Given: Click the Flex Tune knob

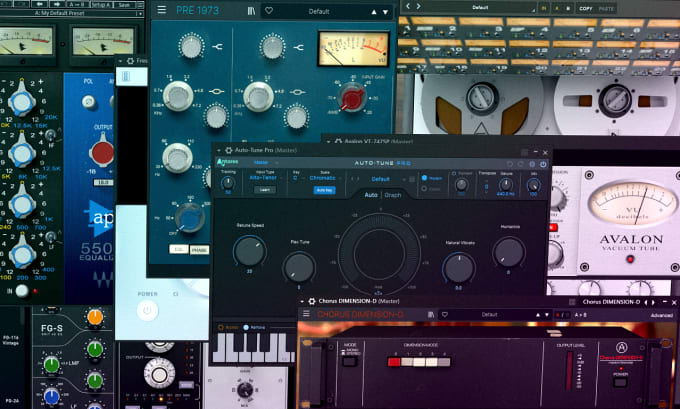Looking at the screenshot, I should [299, 267].
